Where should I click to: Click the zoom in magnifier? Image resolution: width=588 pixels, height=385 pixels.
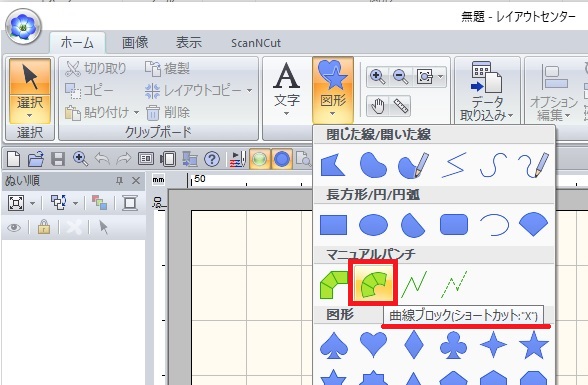tap(378, 77)
